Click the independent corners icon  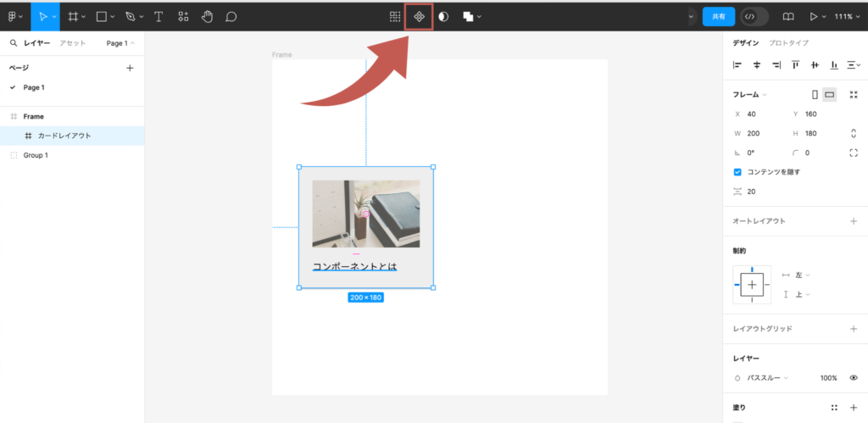click(x=853, y=153)
